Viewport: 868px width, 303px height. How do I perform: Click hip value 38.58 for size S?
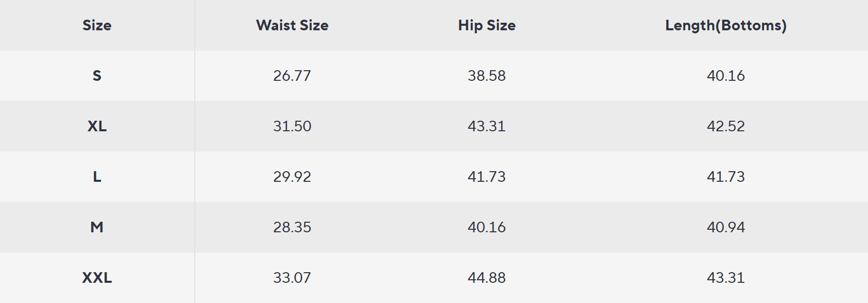486,76
